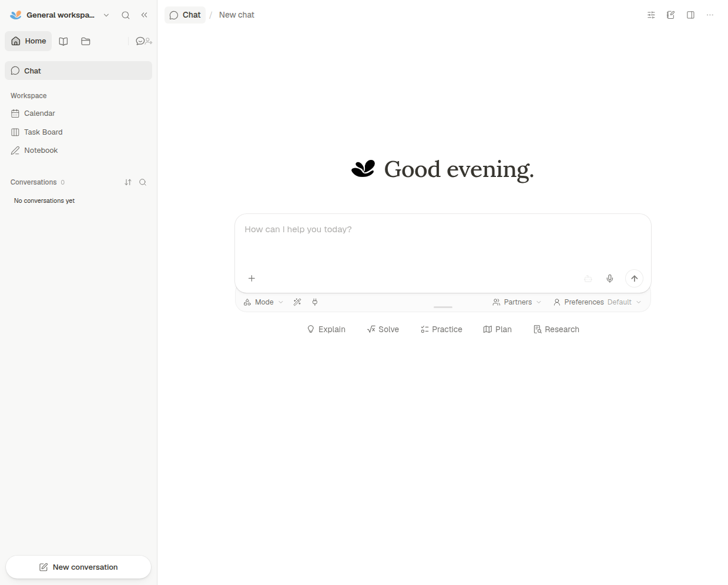
Task: Click the plug connectors icon
Action: (315, 302)
